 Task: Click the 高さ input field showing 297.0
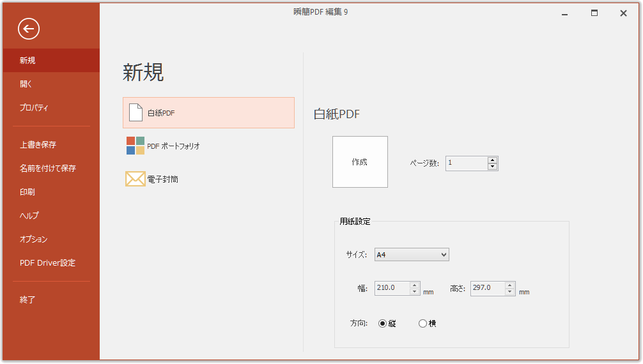point(488,288)
